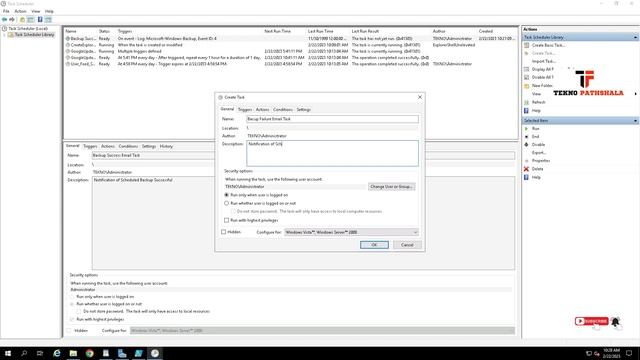Image resolution: width=640 pixels, height=360 pixels.
Task: Click the Create Basic Task icon in Actions
Action: click(527, 45)
